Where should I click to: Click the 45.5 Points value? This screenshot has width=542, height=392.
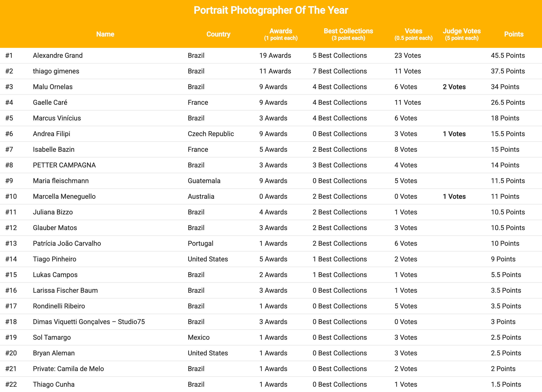508,55
